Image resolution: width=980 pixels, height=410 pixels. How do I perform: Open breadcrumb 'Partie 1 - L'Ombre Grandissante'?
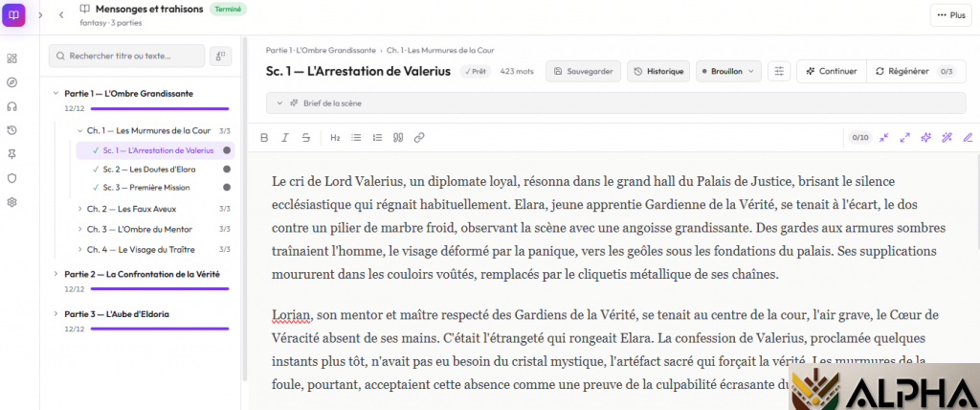pyautogui.click(x=321, y=50)
